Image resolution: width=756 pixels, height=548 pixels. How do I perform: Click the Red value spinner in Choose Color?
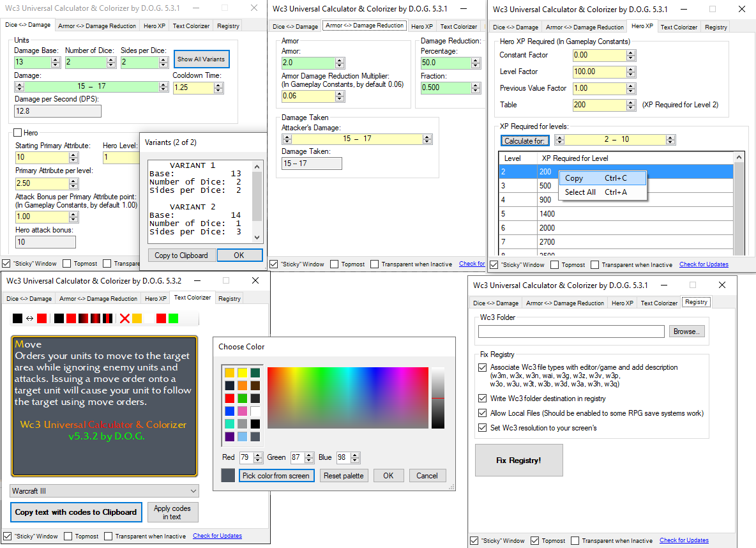258,457
